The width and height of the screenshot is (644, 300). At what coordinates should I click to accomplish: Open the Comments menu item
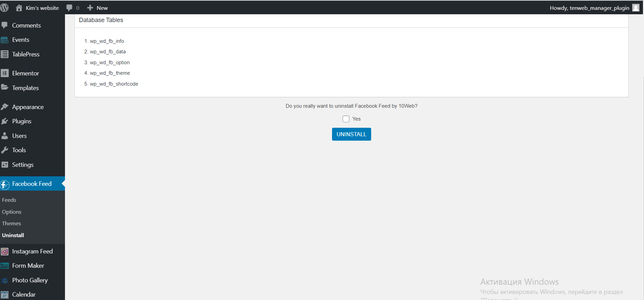[x=27, y=25]
